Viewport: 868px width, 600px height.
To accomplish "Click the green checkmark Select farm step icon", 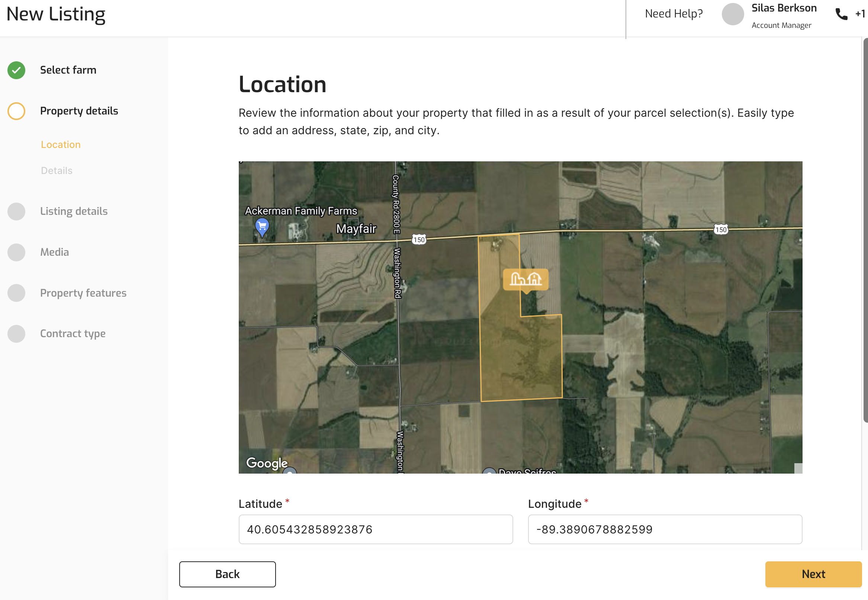I will (x=16, y=70).
